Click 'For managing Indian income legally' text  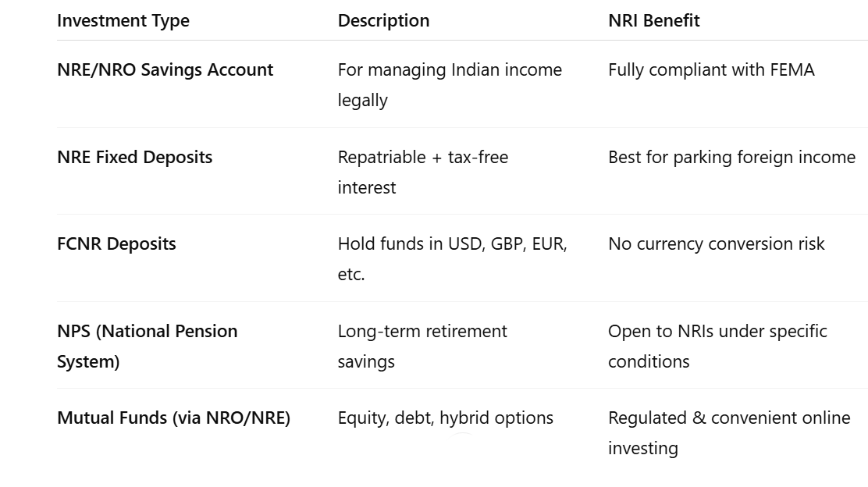450,84
